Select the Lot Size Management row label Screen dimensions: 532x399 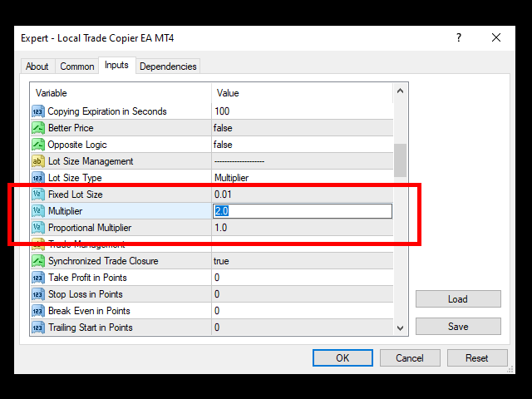[91, 161]
